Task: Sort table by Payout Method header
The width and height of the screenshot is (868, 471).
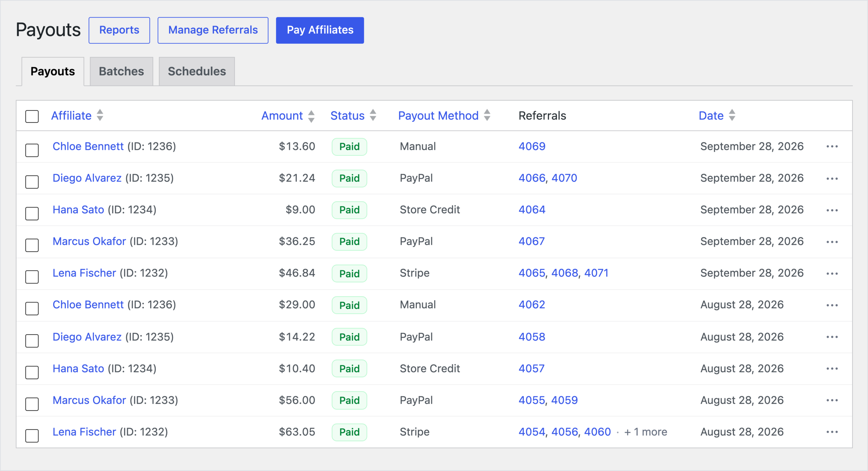Action: pos(438,116)
